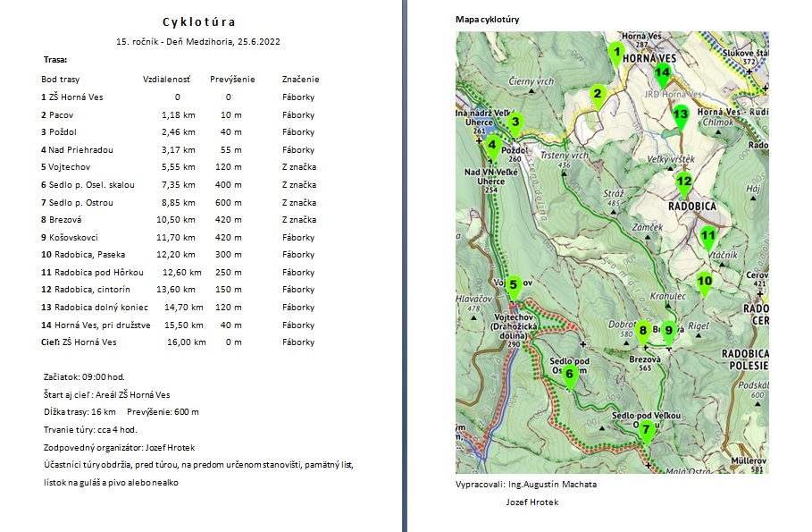The width and height of the screenshot is (812, 532).
Task: Click the 'Dĺžka trasy: 16 km' text
Action: tap(80, 412)
